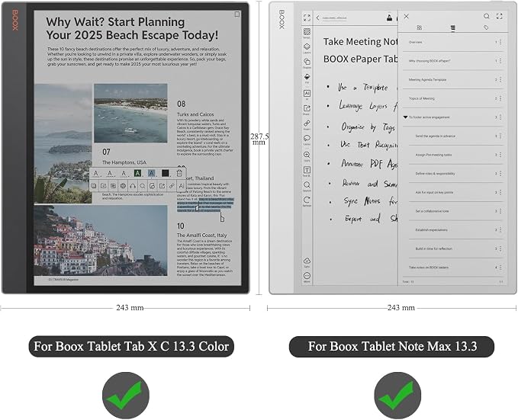The image size is (518, 420).
Task: Select the green highlight A swatch
Action: point(138,173)
